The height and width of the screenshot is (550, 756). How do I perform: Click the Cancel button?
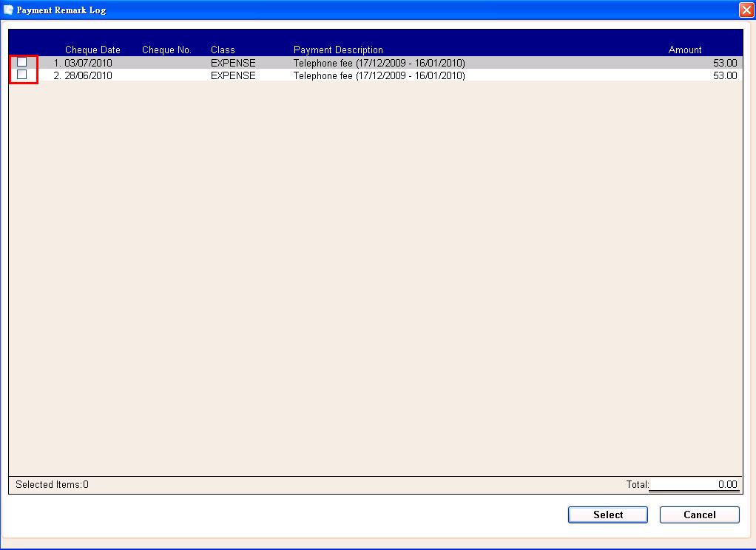pos(699,515)
